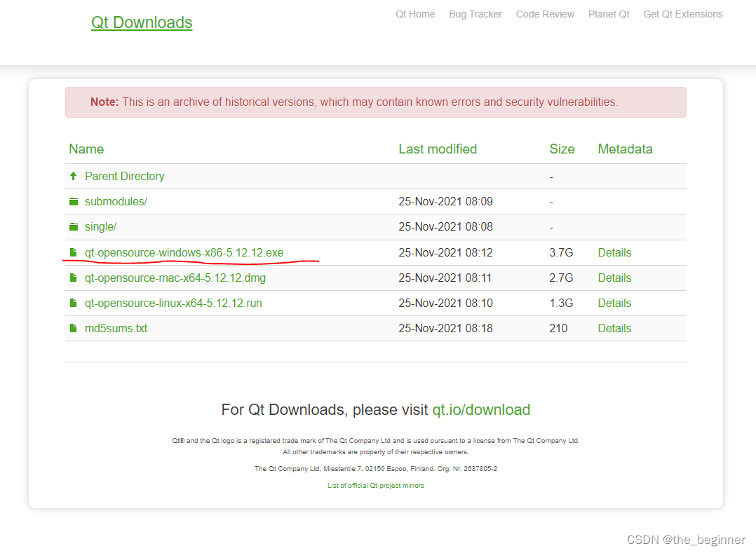Select the 3.7G size value
Screen dimensions: 756x553
tap(561, 253)
